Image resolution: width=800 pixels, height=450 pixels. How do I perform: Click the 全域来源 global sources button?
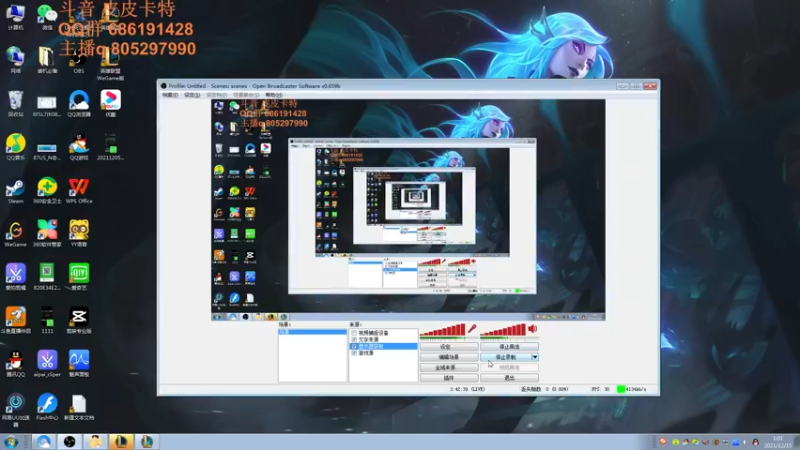pos(449,367)
